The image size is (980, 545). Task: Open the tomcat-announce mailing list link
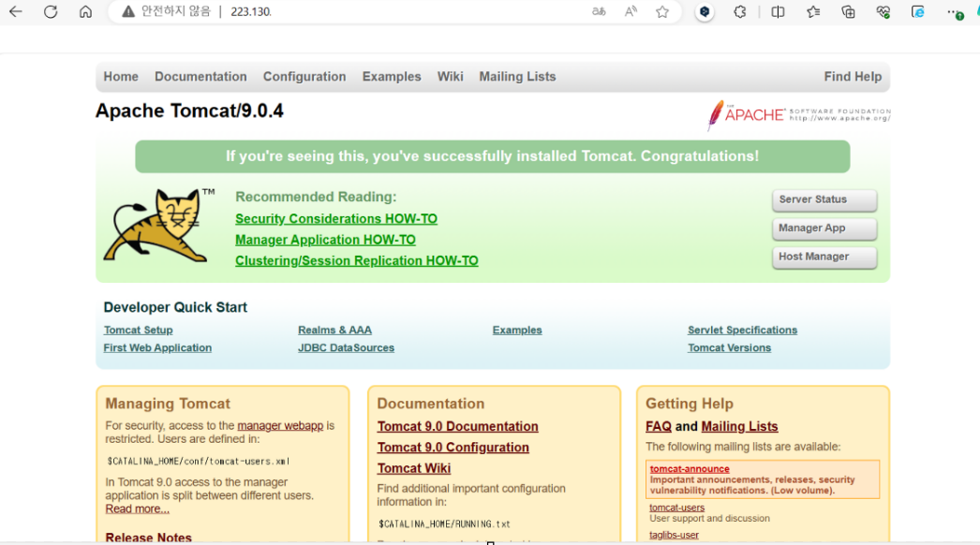(x=690, y=469)
